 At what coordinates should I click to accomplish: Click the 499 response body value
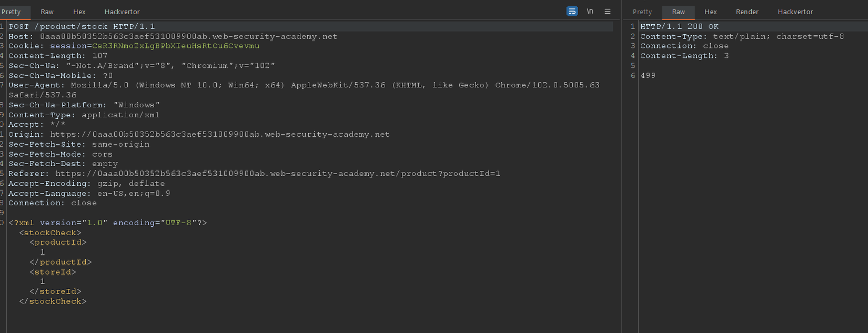point(648,76)
